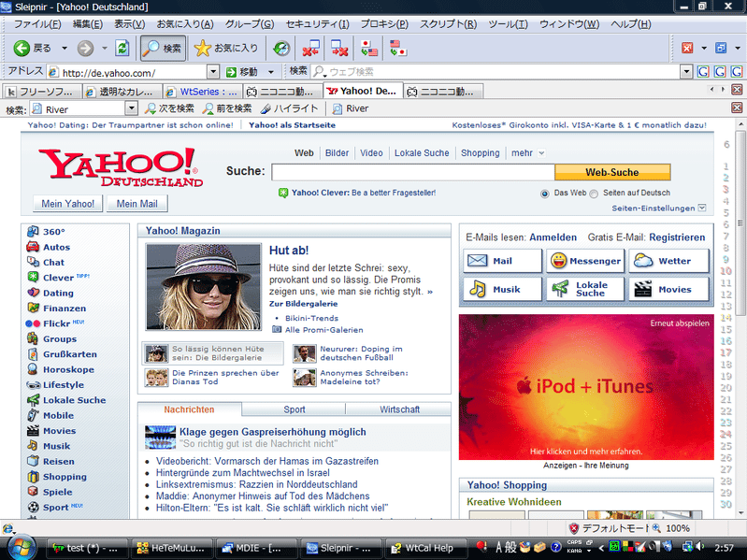
Task: Open the Forward button history dropdown arrow
Action: click(x=105, y=48)
